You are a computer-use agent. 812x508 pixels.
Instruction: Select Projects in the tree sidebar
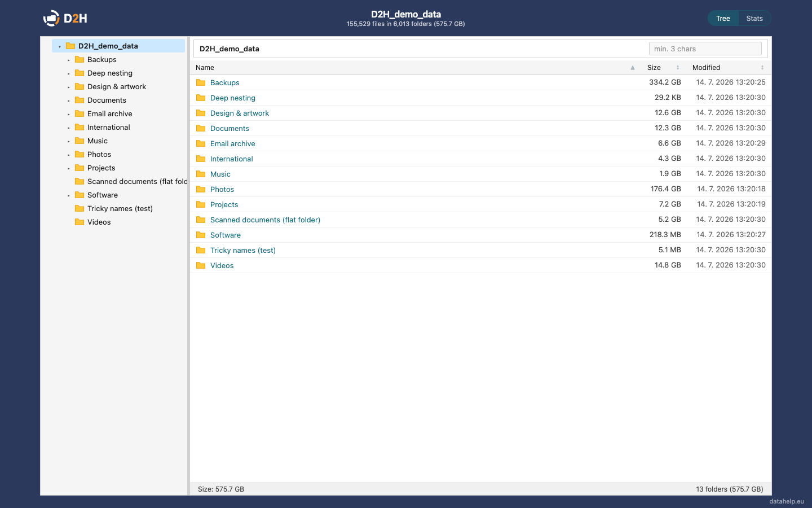[101, 168]
